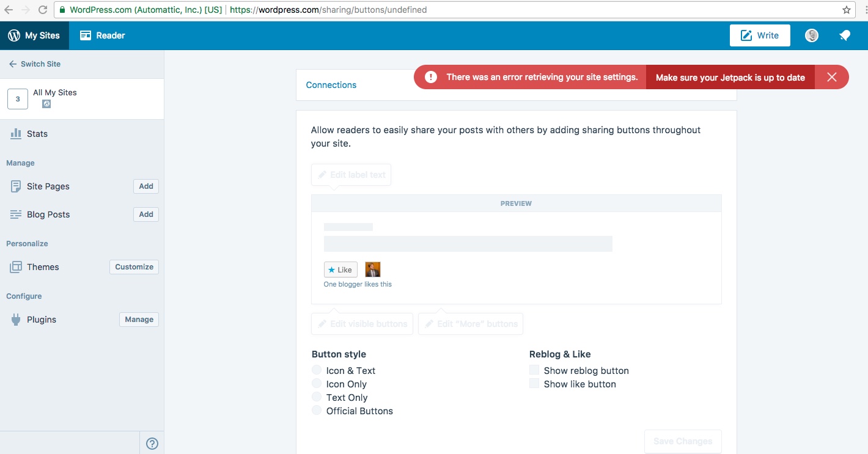Click the notifications bell icon

tap(845, 35)
